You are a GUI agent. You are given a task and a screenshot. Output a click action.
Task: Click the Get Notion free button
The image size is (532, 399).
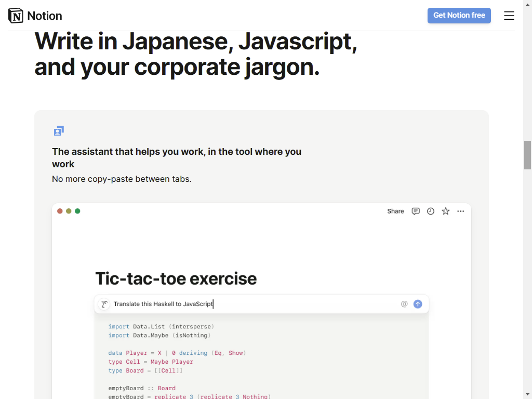point(459,15)
